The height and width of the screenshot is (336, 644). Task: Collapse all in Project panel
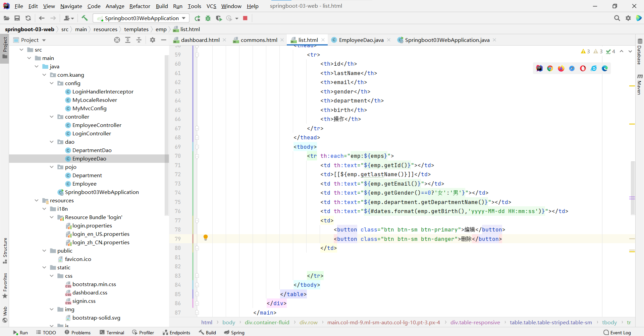pos(139,40)
